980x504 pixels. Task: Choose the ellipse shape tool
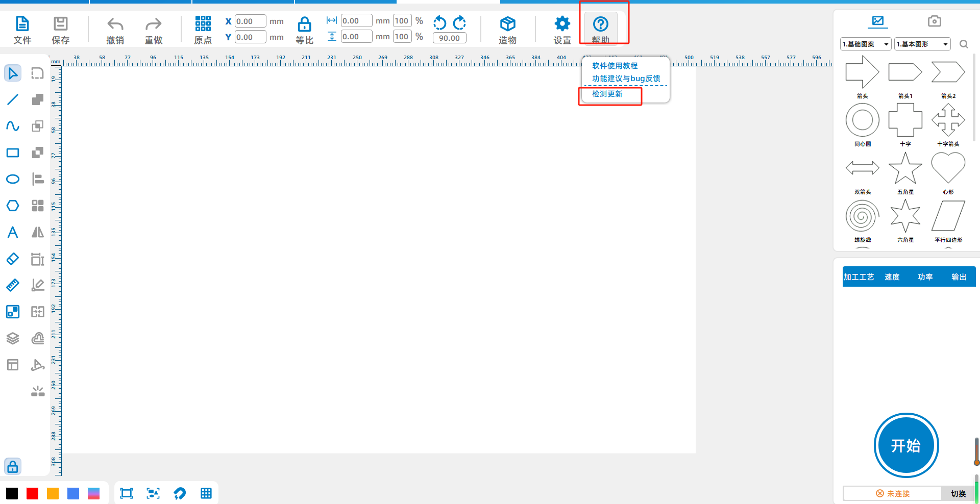coord(13,179)
